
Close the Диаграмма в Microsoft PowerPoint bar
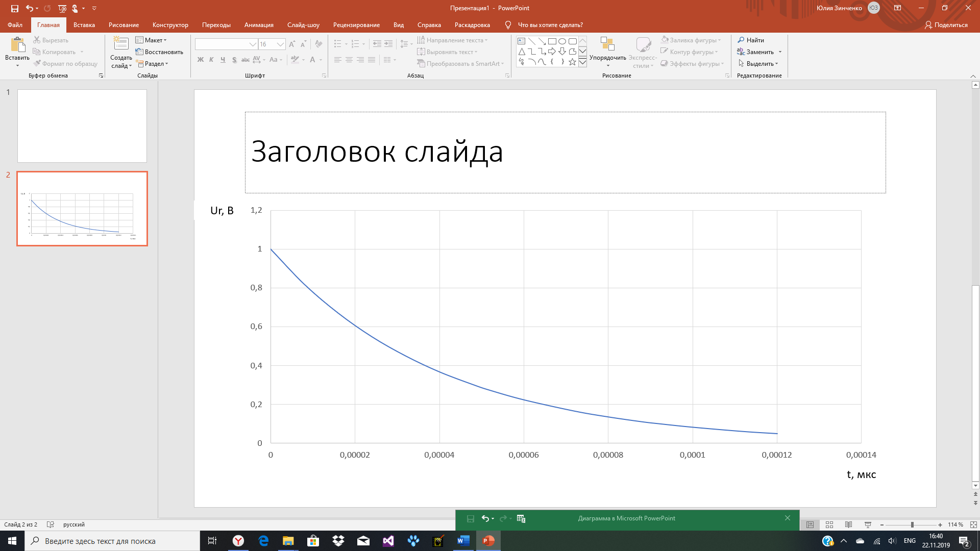point(788,518)
